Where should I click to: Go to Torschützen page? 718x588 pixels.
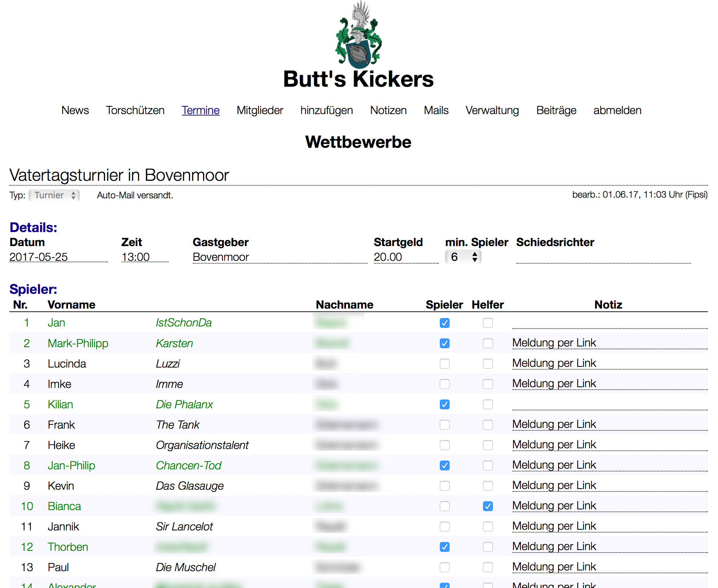[x=135, y=110]
